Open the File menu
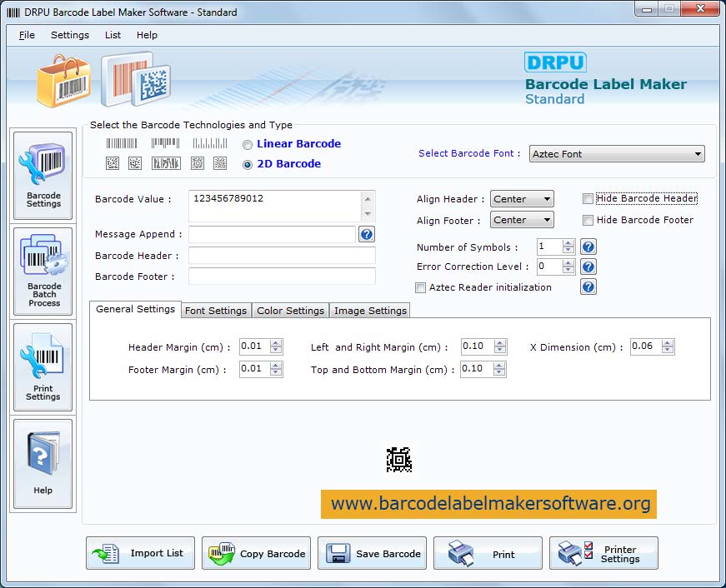 click(27, 35)
